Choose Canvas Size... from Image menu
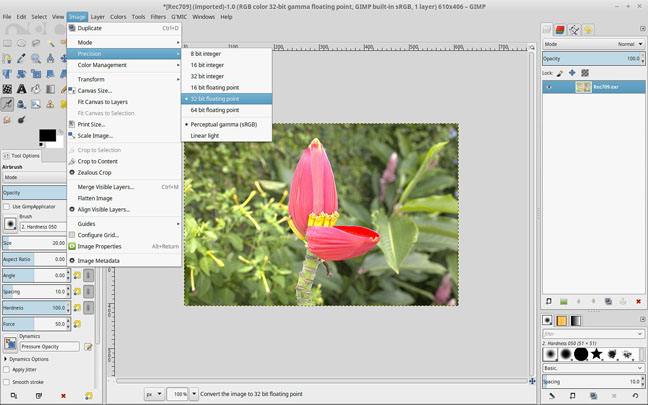The image size is (648, 405). coord(124,91)
